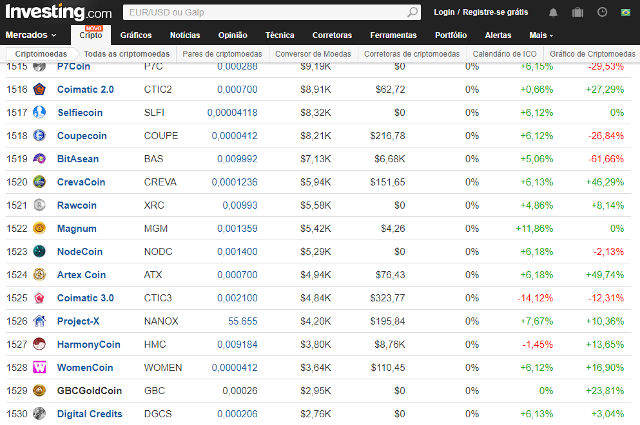Viewport: 640px width, 425px height.
Task: Expand the Mais dropdown menu
Action: click(541, 35)
